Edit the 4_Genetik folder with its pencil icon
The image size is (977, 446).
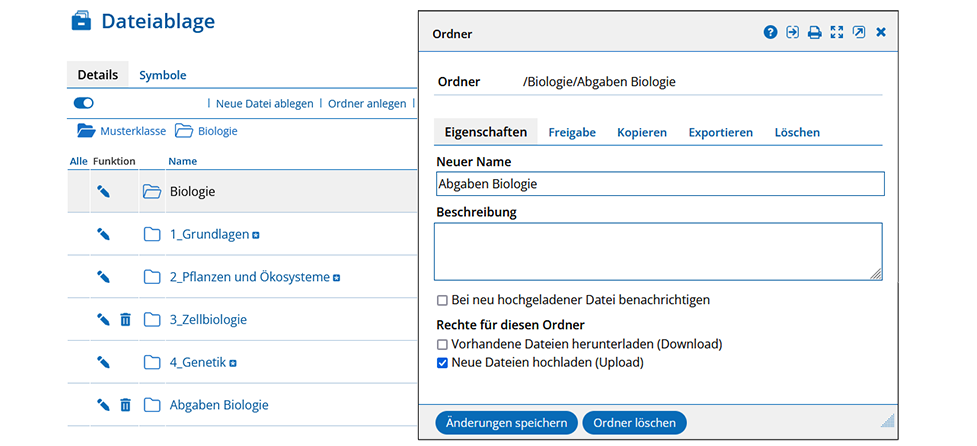tap(103, 362)
